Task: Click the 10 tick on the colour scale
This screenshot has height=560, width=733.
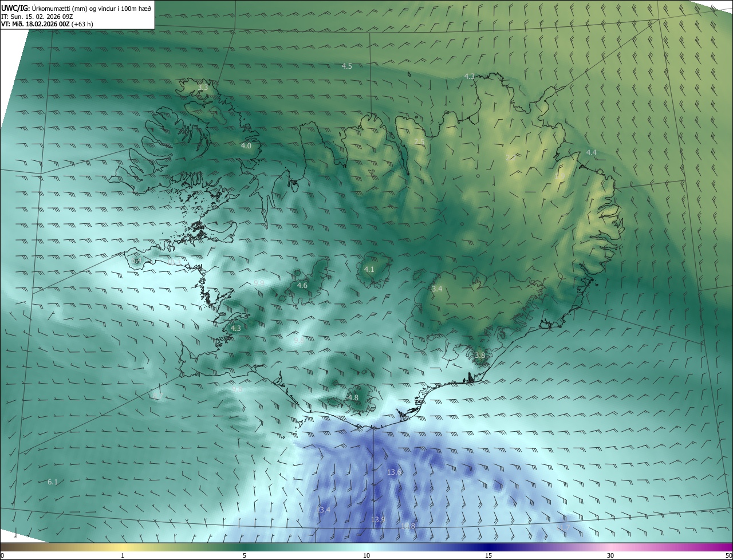Action: click(x=366, y=555)
